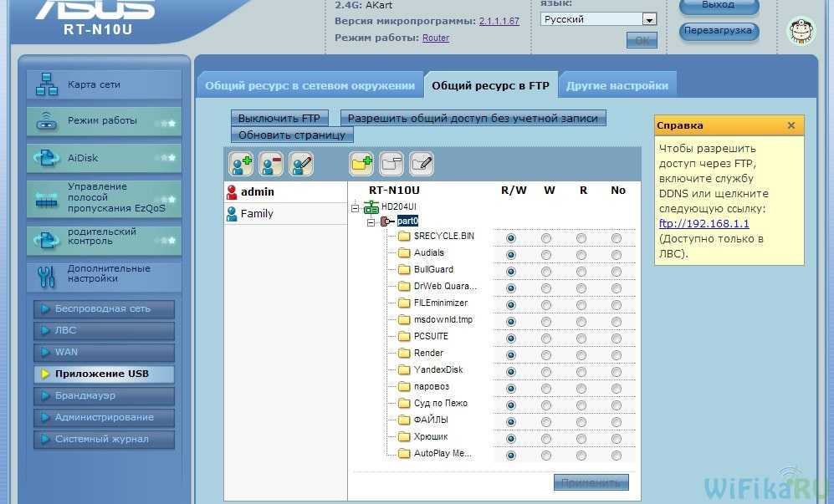Select W radio for YandexDisk folder
Viewport: 834px width, 504px height.
[x=546, y=372]
